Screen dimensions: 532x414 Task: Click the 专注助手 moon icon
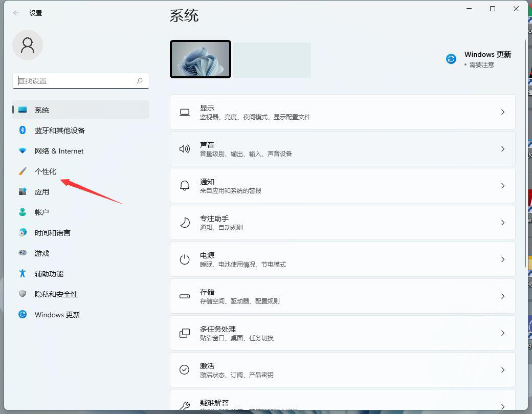(x=185, y=222)
